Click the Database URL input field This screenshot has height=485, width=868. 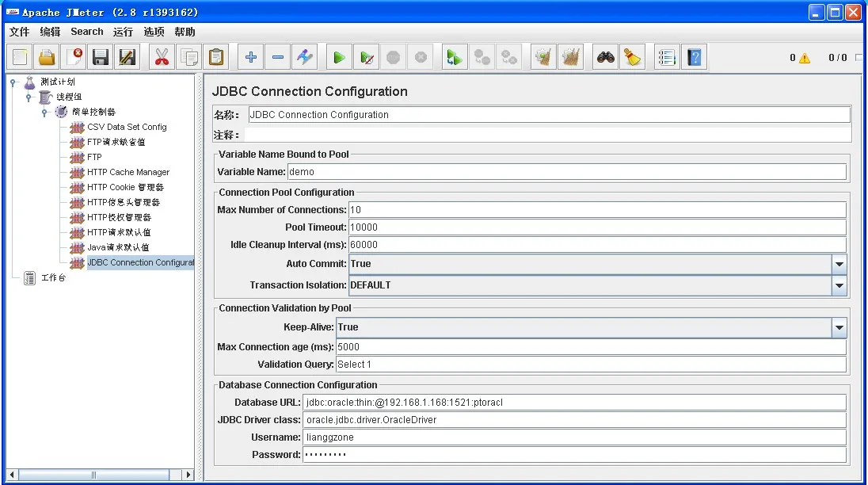click(574, 403)
